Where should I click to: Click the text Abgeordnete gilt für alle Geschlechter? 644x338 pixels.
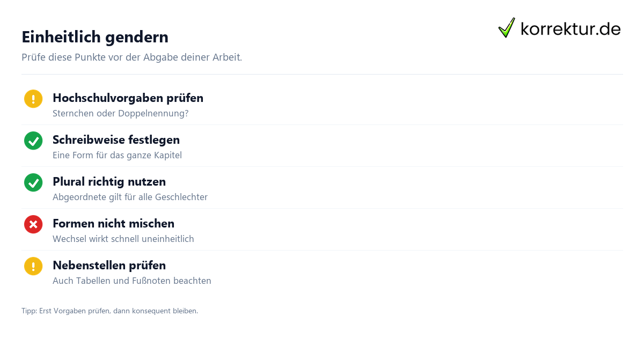point(130,197)
